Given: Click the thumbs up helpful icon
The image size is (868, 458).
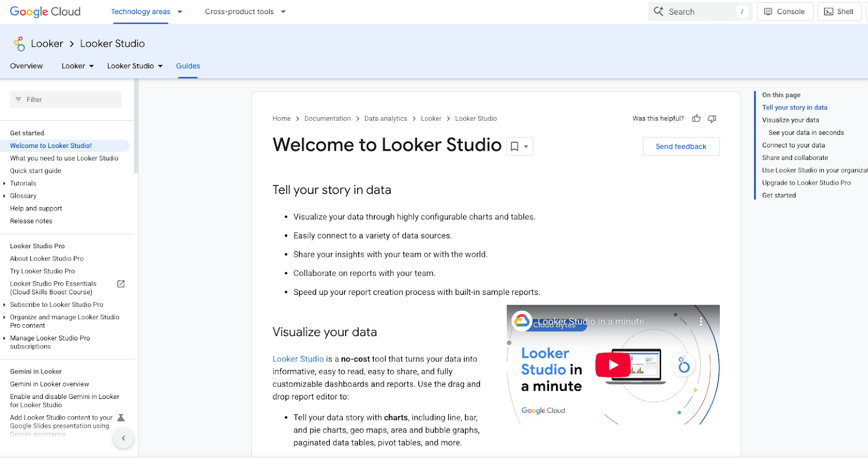Looking at the screenshot, I should click(x=696, y=119).
